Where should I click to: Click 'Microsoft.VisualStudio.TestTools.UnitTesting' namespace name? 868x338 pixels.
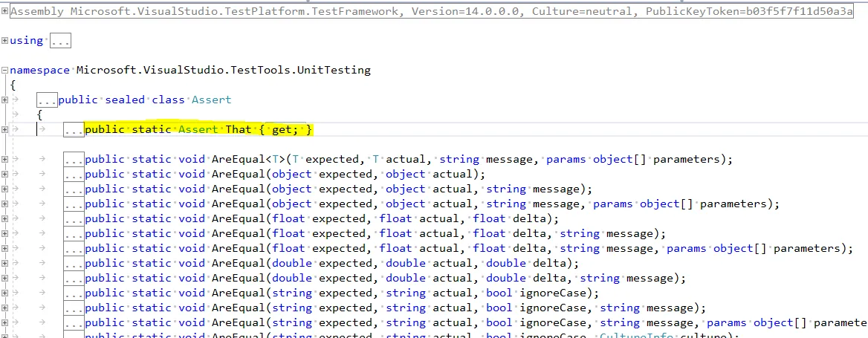click(224, 71)
